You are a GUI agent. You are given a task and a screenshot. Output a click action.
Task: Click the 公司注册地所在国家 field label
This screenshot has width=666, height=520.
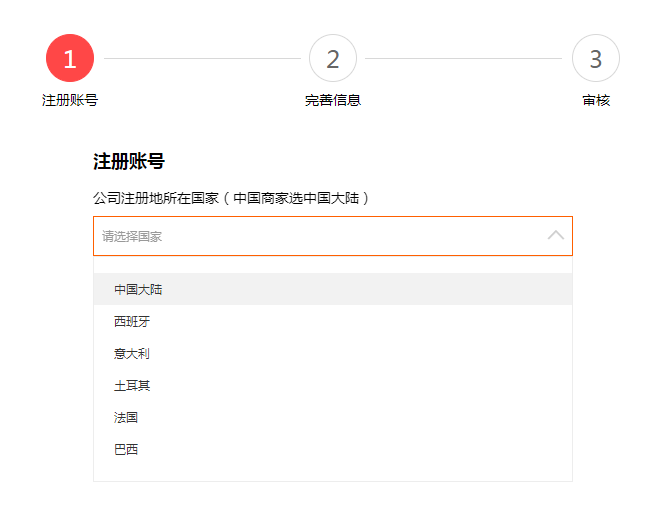point(154,198)
